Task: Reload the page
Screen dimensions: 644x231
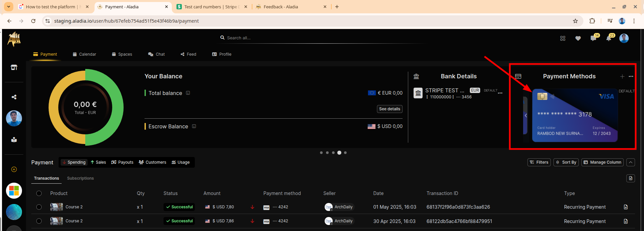Action: (33, 21)
